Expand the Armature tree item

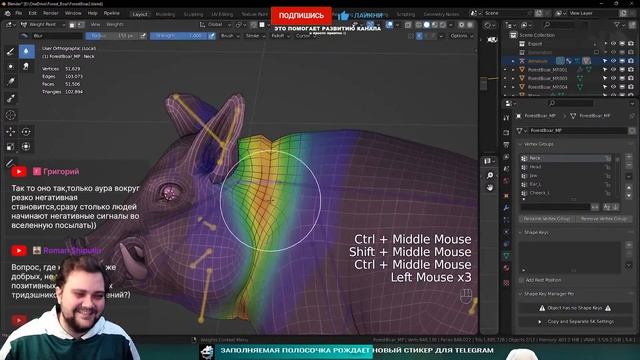[x=513, y=61]
